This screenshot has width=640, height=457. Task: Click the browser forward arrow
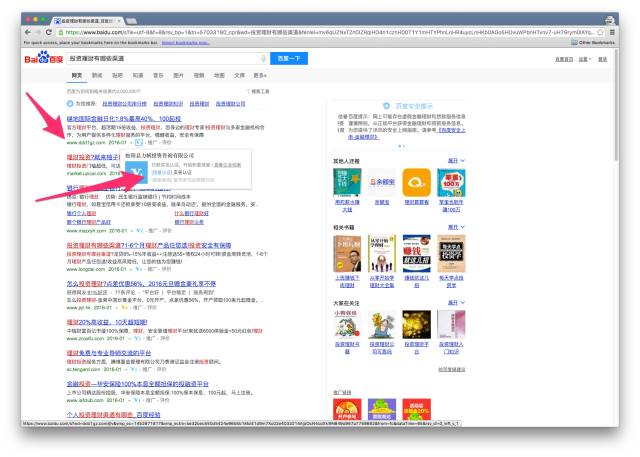pos(38,32)
